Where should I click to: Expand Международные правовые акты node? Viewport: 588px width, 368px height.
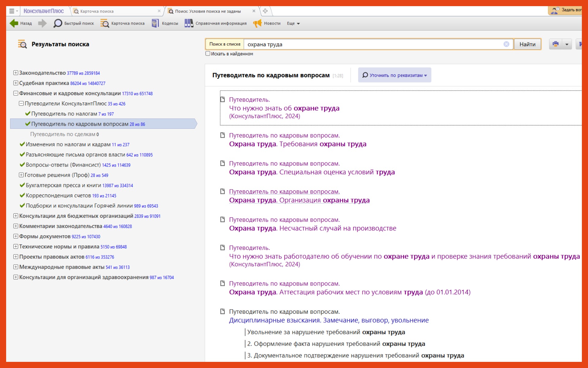(16, 267)
